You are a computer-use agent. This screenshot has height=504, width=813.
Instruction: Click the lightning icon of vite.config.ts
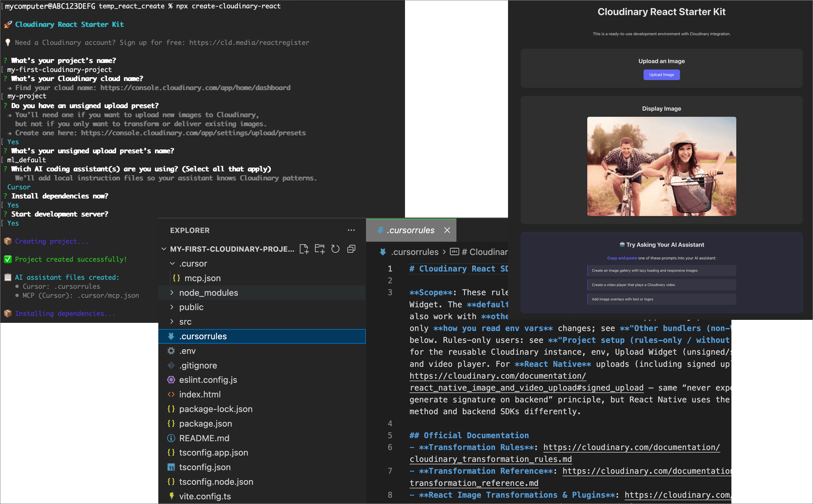point(171,496)
